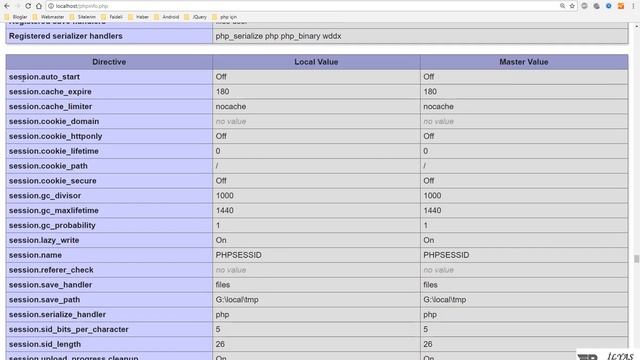Open the Chrome three-dot menu

tap(633, 6)
